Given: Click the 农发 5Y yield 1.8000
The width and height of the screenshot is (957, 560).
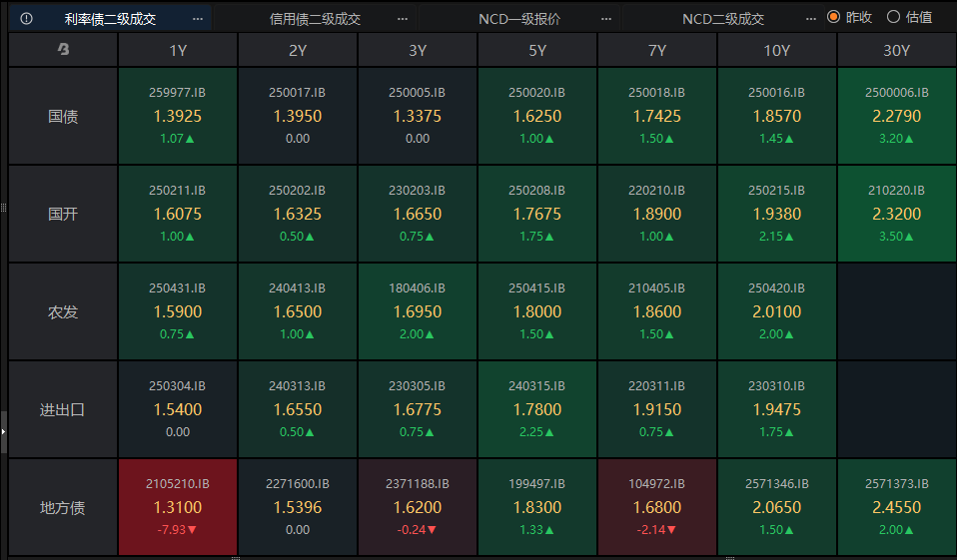Looking at the screenshot, I should 537,311.
